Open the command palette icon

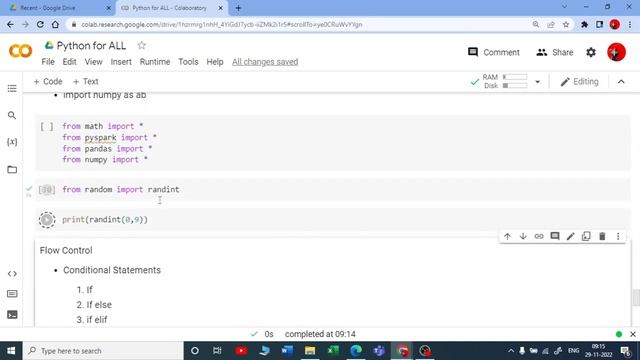(x=12, y=294)
